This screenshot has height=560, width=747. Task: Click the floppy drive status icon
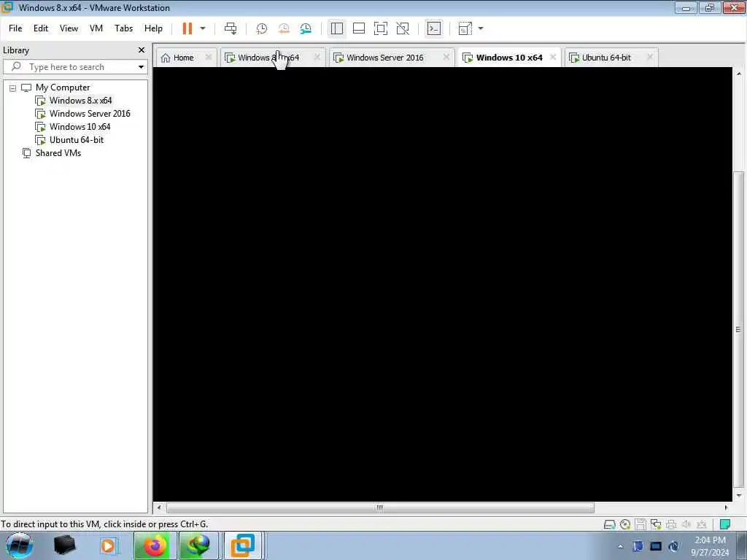640,525
